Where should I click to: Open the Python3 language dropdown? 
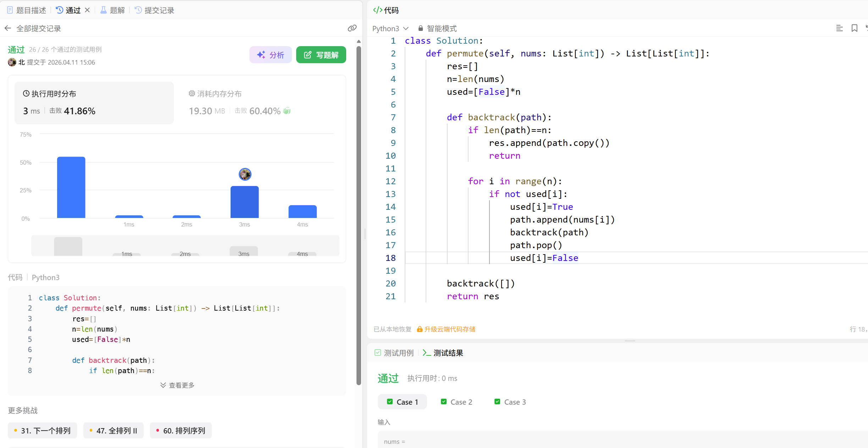point(390,28)
